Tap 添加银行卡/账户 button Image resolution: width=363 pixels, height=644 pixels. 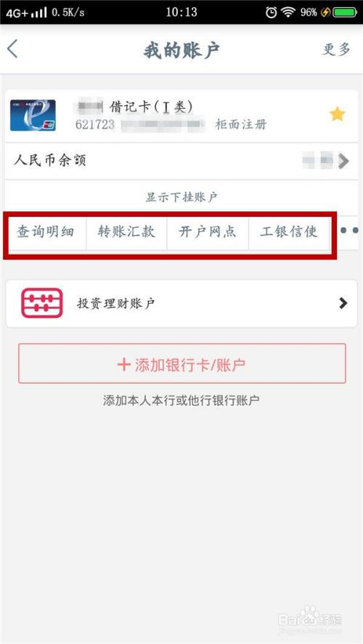(182, 363)
